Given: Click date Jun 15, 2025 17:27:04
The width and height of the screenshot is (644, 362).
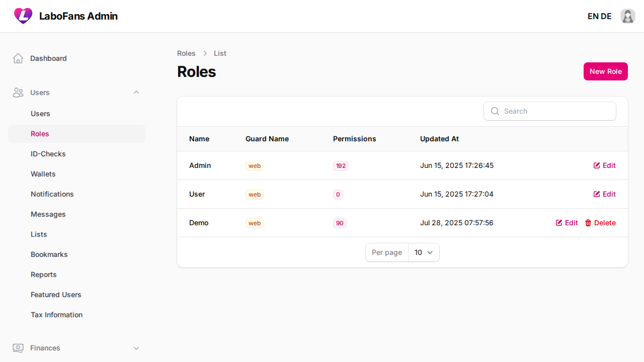Looking at the screenshot, I should (x=457, y=194).
